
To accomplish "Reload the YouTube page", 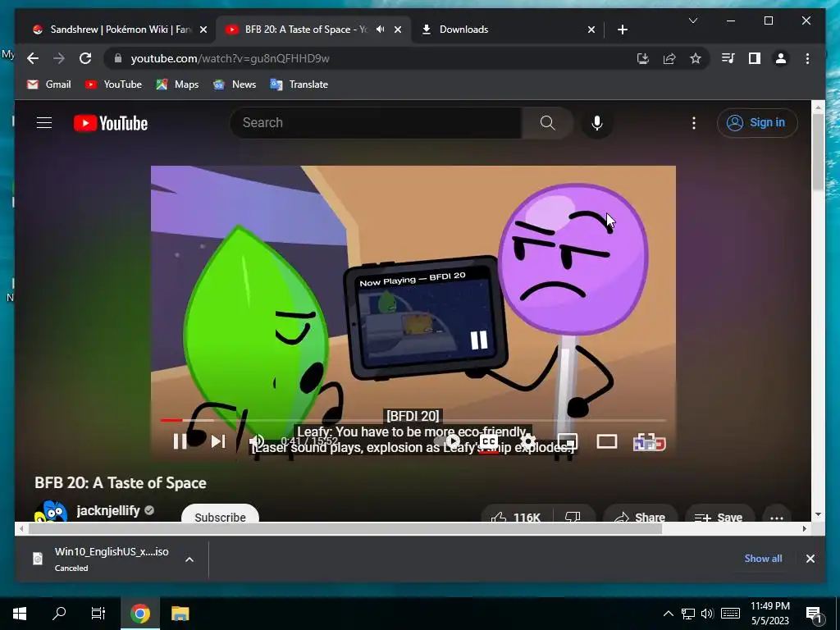I will pyautogui.click(x=85, y=58).
